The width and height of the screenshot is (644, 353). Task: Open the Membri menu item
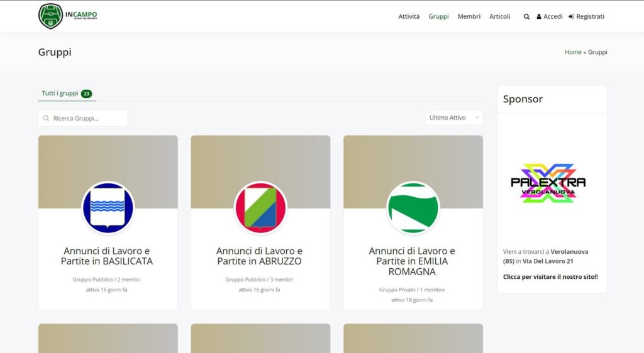coord(469,16)
